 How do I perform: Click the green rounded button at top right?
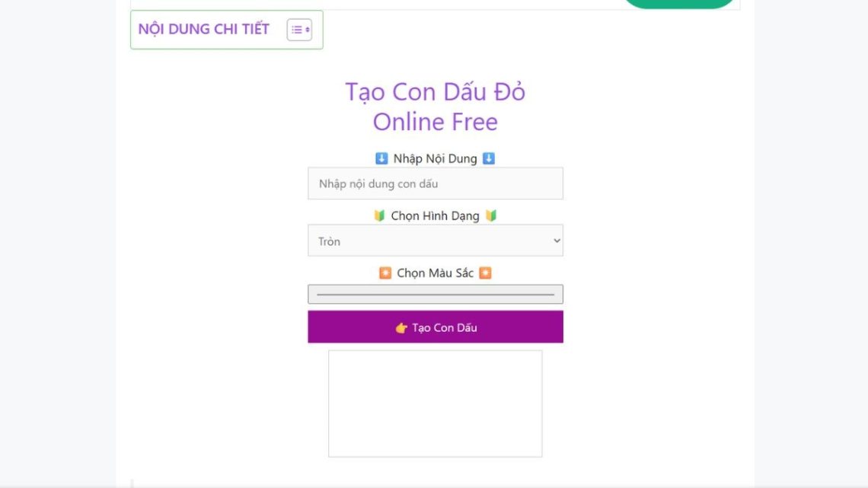point(678,4)
